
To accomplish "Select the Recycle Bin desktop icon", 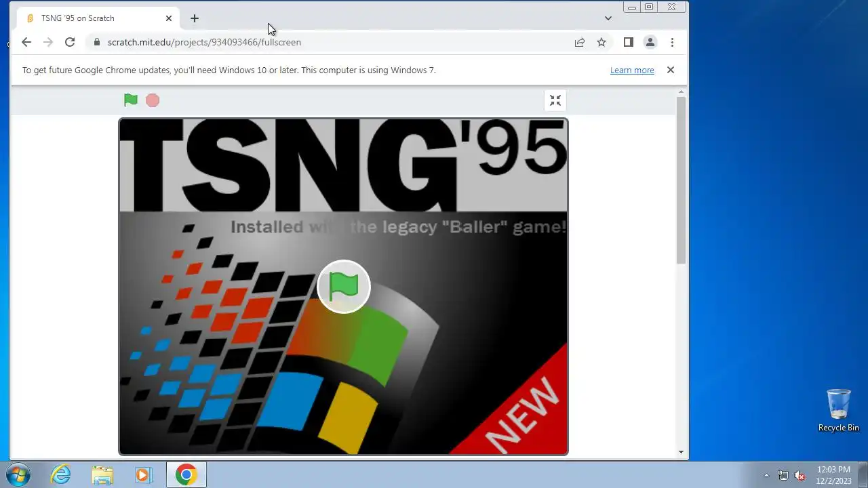I will (x=839, y=410).
